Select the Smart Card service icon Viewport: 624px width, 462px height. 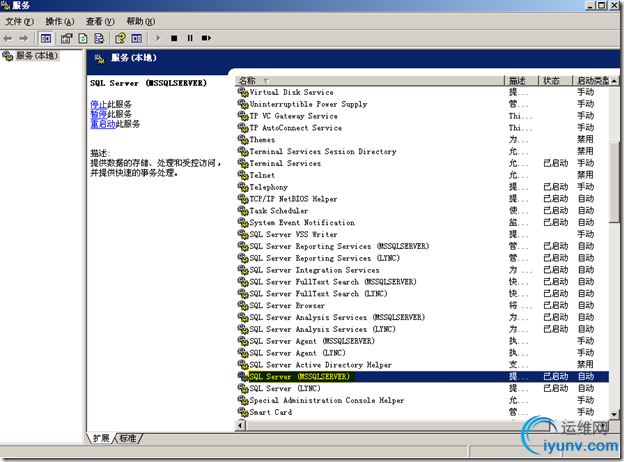pyautogui.click(x=243, y=412)
